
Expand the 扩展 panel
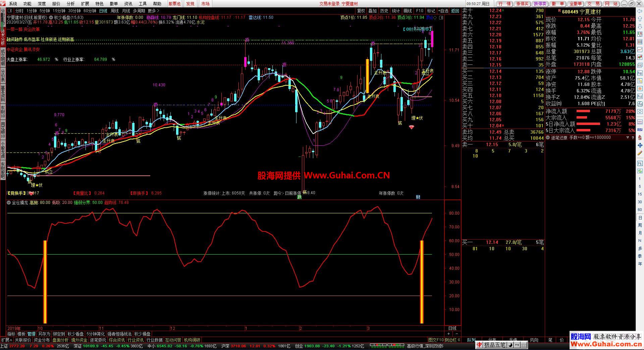(x=7, y=340)
